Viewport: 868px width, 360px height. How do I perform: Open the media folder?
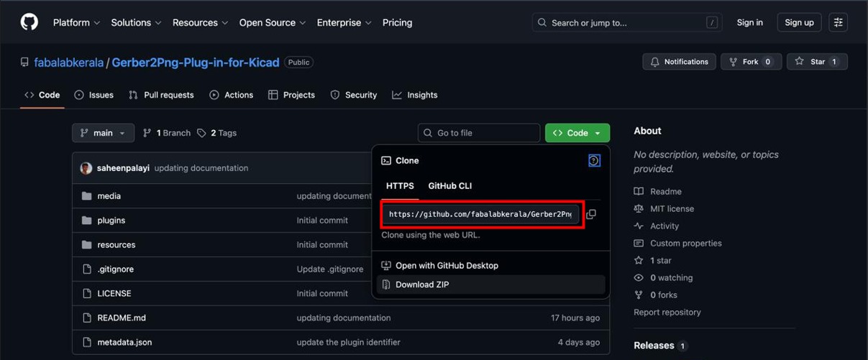(x=109, y=196)
